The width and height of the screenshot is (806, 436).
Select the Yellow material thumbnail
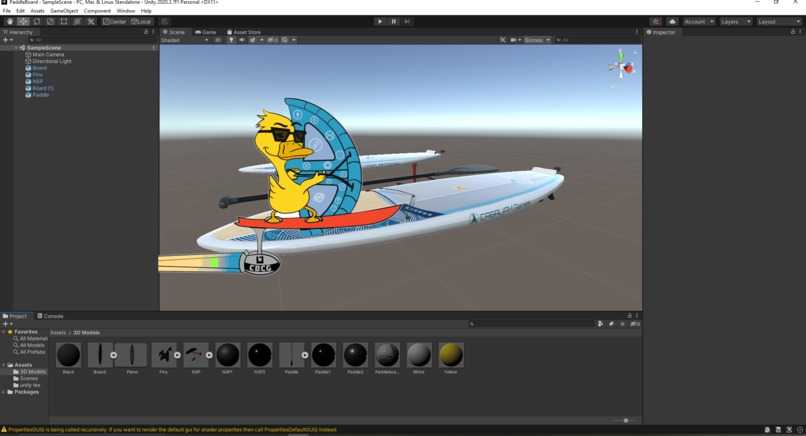[451, 355]
